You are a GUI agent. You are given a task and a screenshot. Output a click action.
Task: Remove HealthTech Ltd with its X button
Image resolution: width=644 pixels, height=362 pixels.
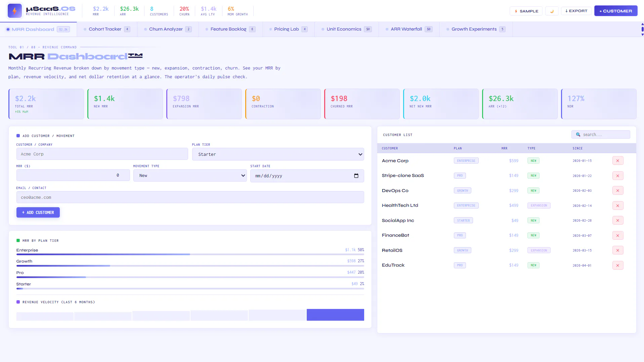[x=617, y=206]
